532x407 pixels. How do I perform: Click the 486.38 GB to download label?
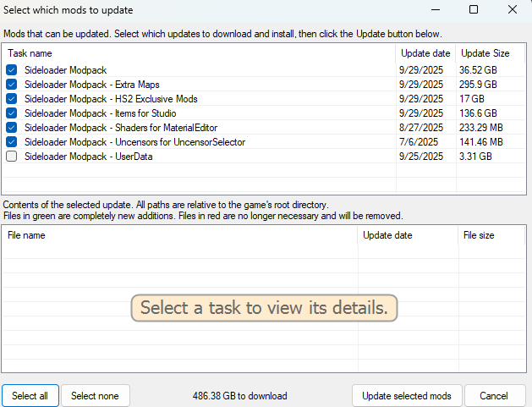coord(240,396)
